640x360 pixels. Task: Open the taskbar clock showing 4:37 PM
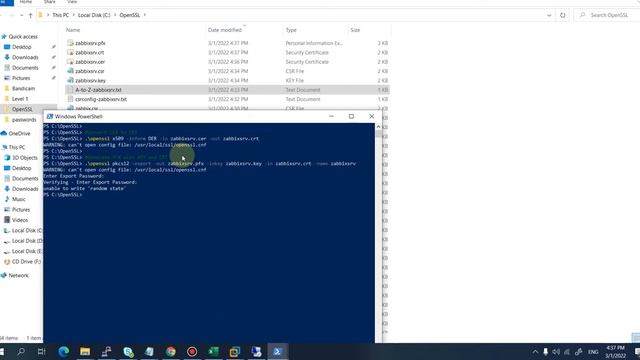click(x=615, y=351)
